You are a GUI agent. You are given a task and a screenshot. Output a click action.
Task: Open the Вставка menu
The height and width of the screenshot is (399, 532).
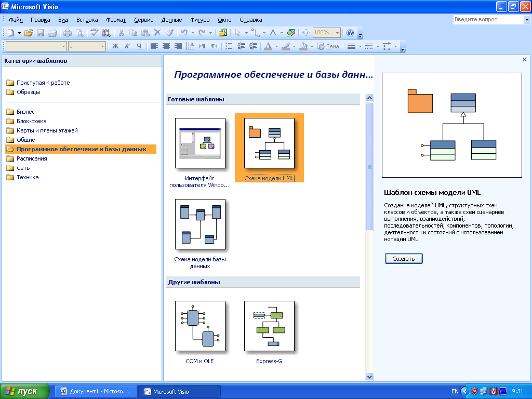[87, 20]
